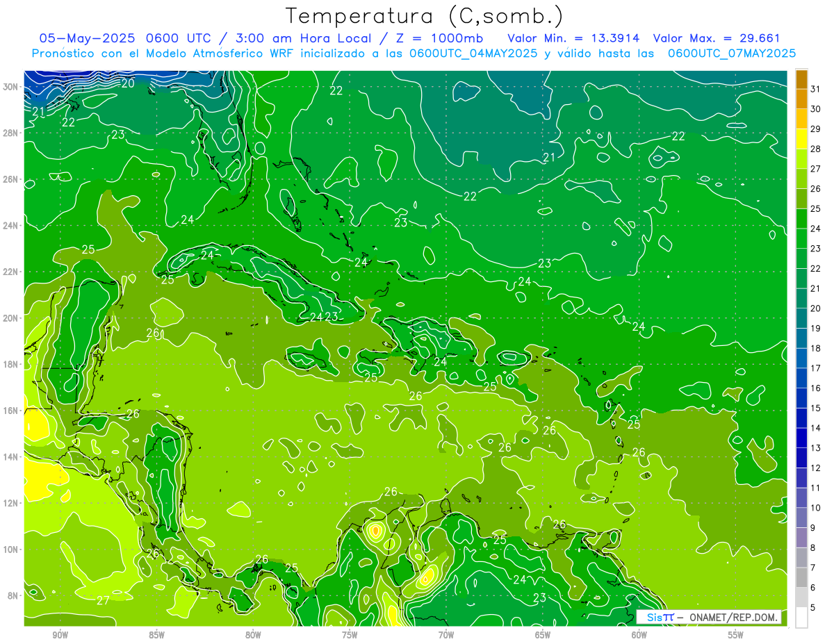This screenshot has width=834, height=644.
Task: Click the colorbar scale label 31
Action: pos(816,88)
